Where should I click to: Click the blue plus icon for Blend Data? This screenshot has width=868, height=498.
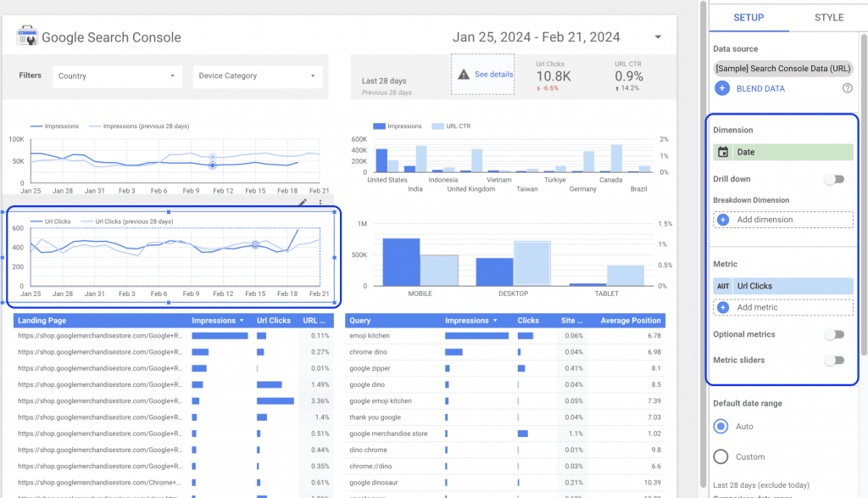[x=722, y=88]
